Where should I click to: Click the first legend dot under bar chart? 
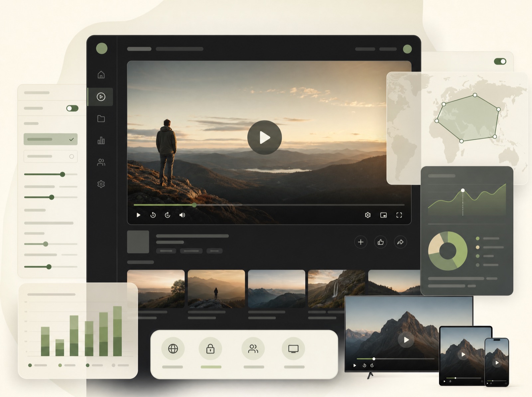[30, 365]
